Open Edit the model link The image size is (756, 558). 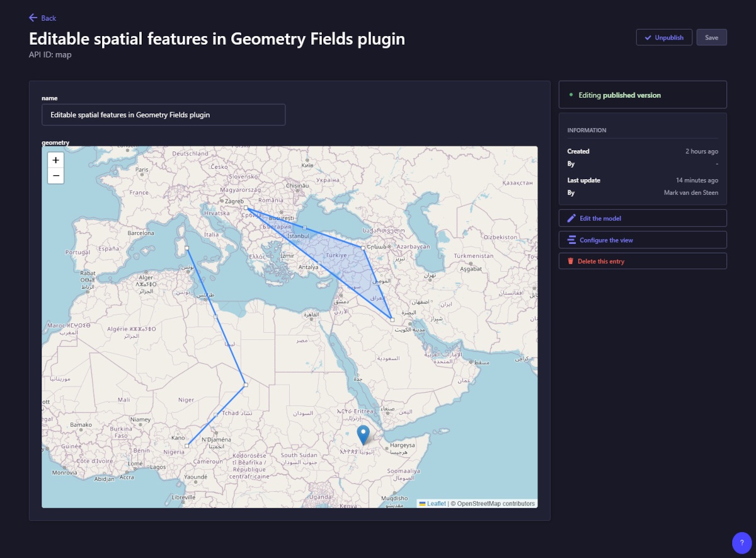coord(643,218)
